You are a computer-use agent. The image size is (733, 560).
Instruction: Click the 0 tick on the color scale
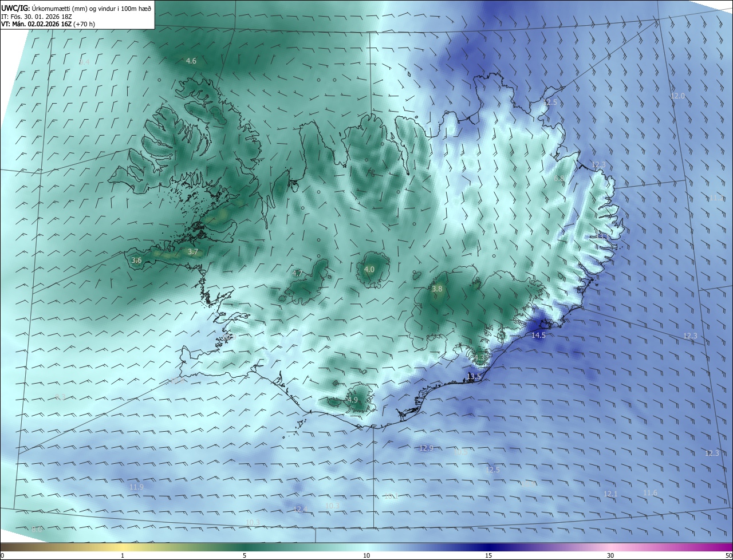click(2, 555)
